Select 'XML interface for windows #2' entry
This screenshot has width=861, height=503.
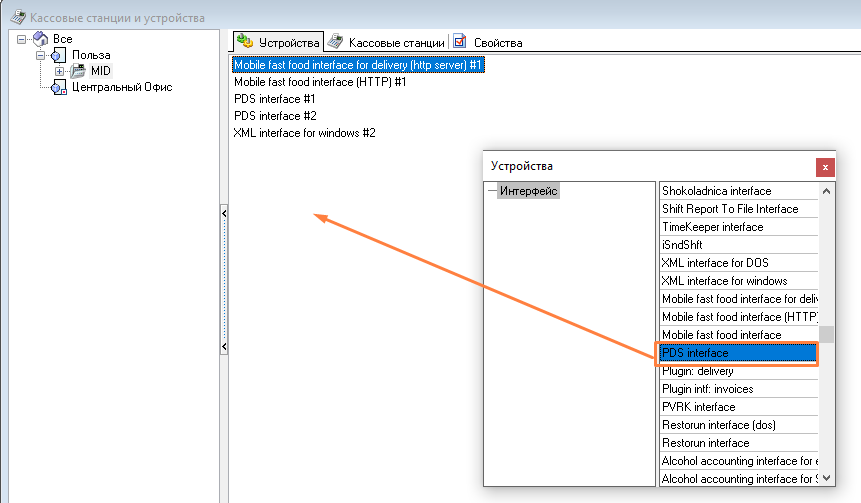pos(304,133)
